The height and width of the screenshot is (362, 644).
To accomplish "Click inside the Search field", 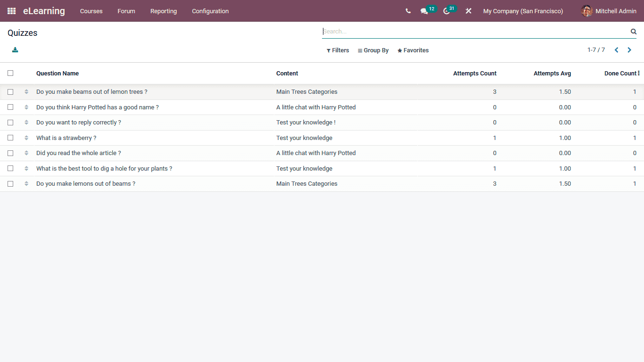I will click(471, 32).
